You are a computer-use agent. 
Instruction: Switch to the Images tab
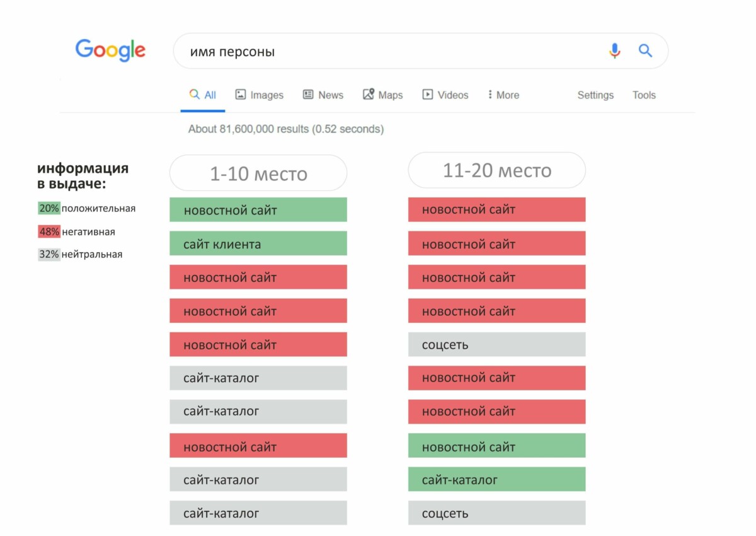[x=259, y=95]
